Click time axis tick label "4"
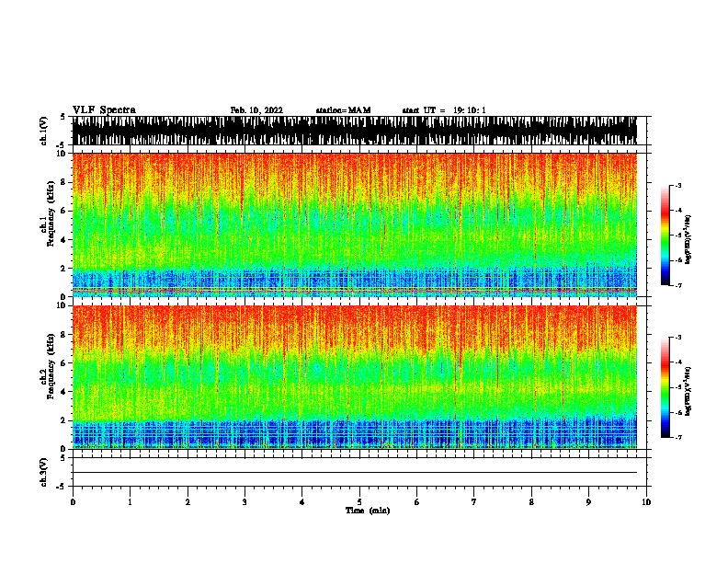The image size is (728, 563). point(302,502)
